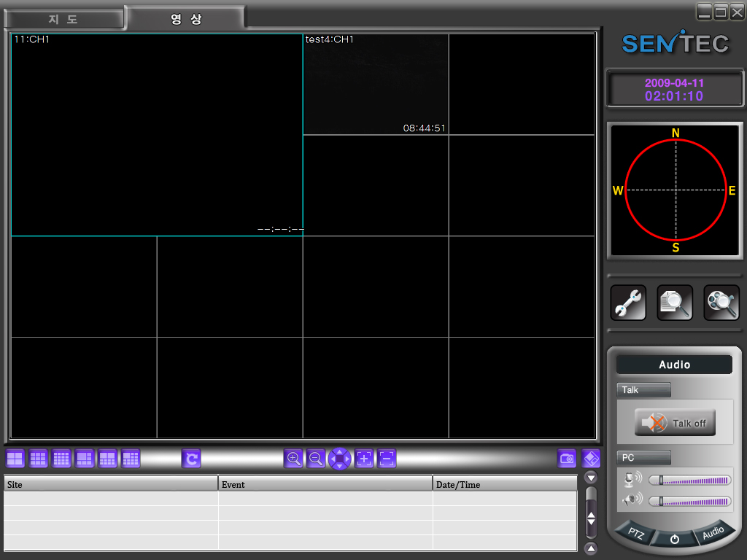Switch to the PTZ panel tab

point(636,534)
